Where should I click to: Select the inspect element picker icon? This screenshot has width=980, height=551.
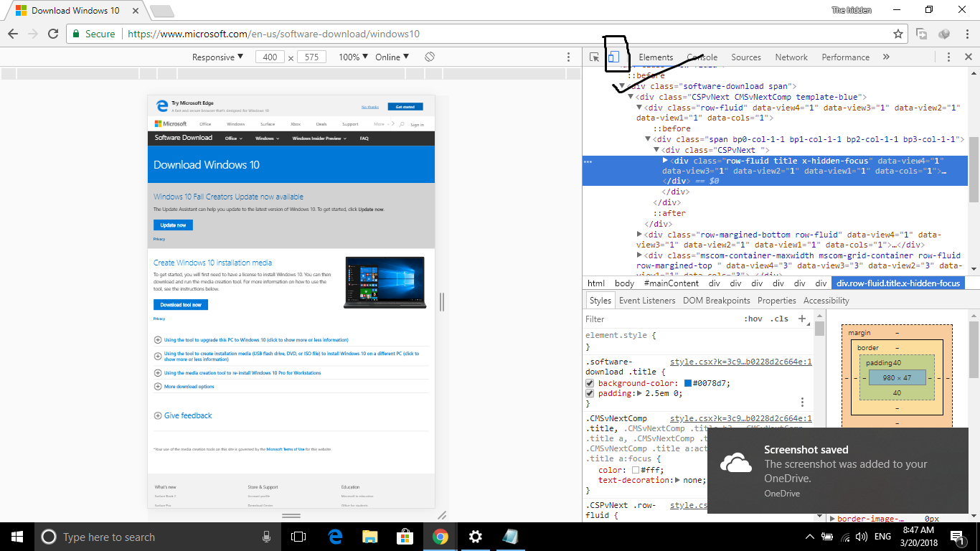pyautogui.click(x=594, y=57)
